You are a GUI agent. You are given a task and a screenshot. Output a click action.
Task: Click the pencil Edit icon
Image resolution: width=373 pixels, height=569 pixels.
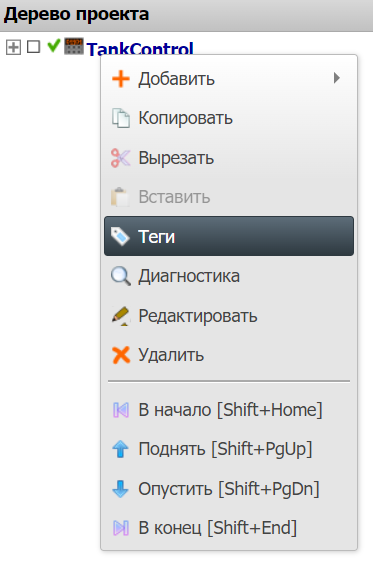click(x=121, y=316)
